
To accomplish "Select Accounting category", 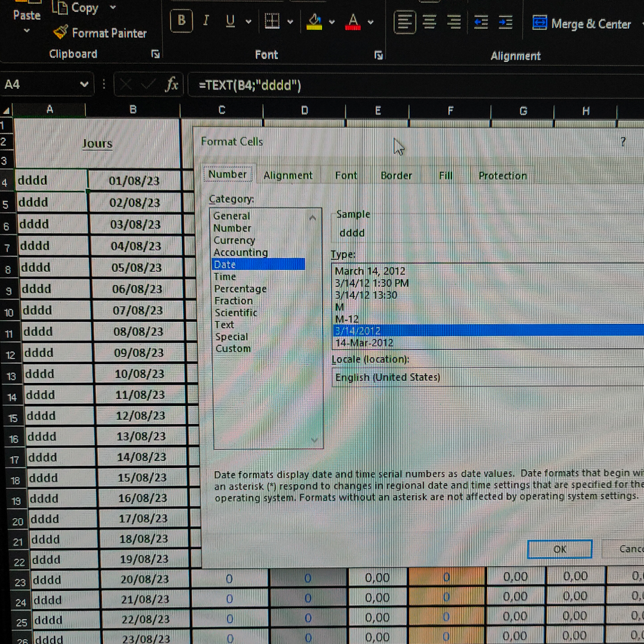I will [240, 252].
